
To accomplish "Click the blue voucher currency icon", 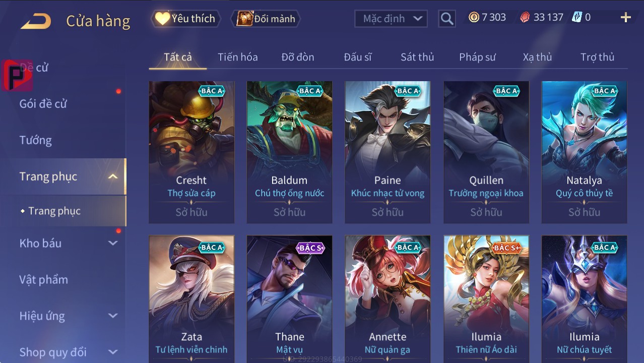I will click(x=577, y=18).
